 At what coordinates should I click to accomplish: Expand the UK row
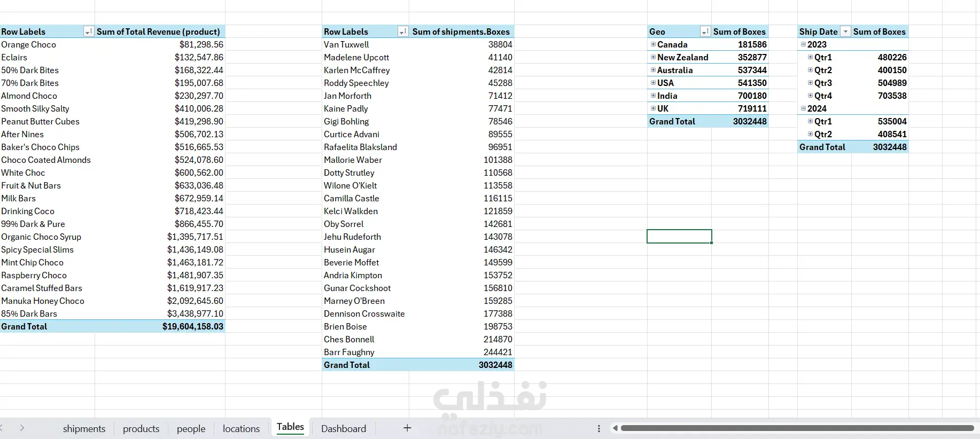pyautogui.click(x=653, y=108)
